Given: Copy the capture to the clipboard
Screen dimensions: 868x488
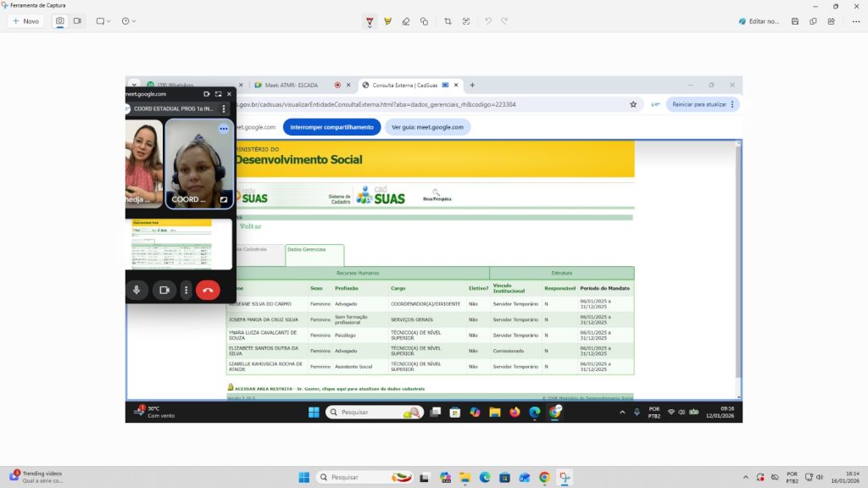Looking at the screenshot, I should coord(814,21).
